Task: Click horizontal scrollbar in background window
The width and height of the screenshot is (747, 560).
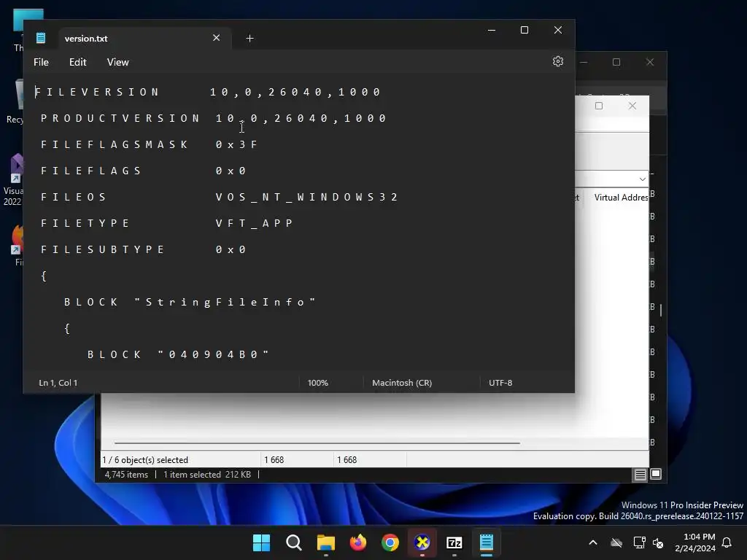Action: pos(317,443)
